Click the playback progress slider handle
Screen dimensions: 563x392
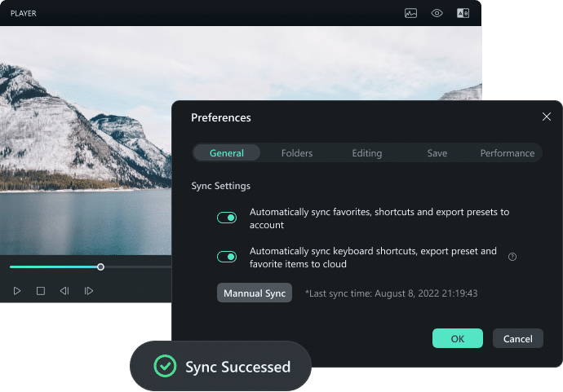click(x=100, y=266)
